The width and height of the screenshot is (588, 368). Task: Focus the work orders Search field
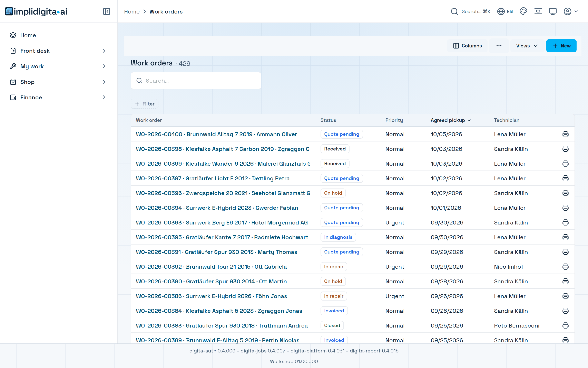coord(196,81)
